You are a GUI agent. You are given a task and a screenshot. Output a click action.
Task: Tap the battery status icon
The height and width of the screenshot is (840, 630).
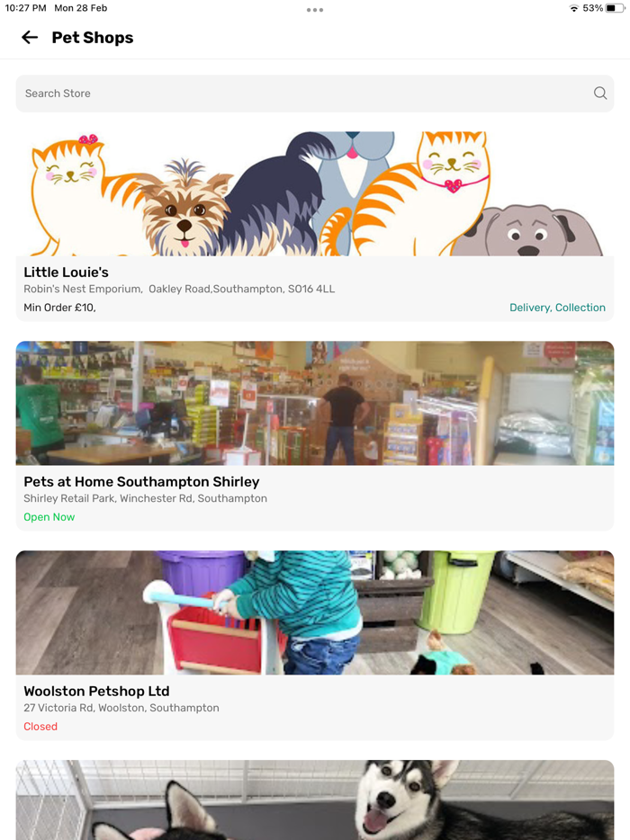point(615,8)
